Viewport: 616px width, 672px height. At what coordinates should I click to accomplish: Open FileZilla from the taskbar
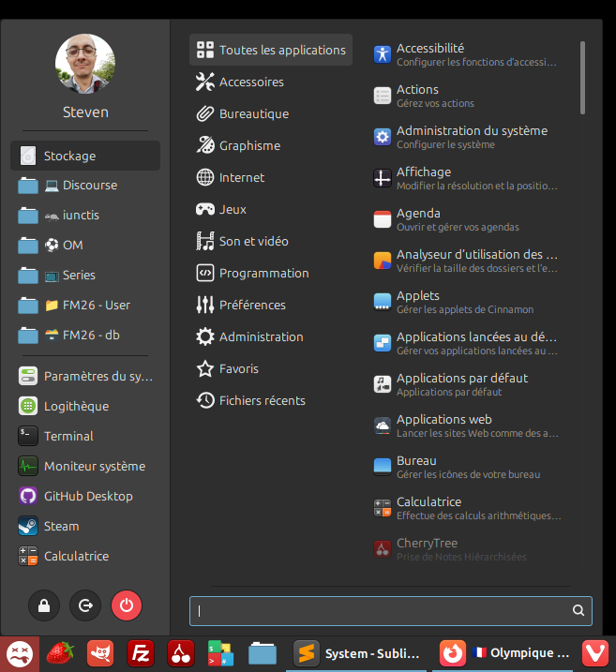(141, 652)
